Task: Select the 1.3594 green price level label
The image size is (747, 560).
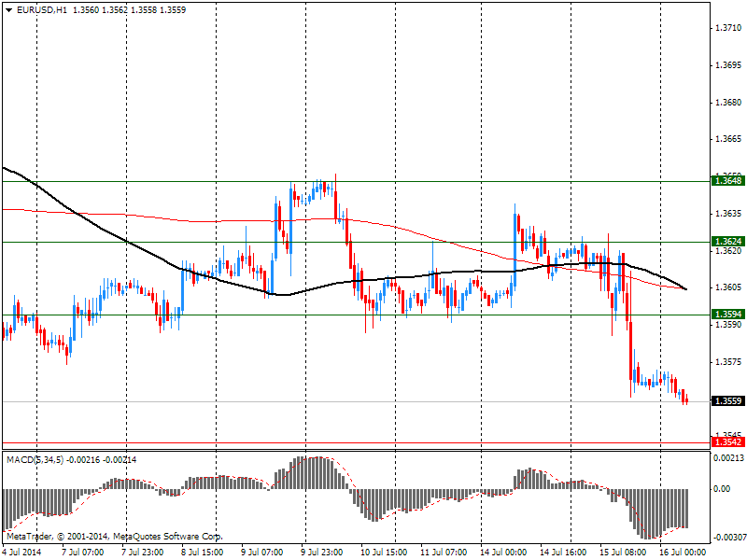Action: pyautogui.click(x=728, y=315)
